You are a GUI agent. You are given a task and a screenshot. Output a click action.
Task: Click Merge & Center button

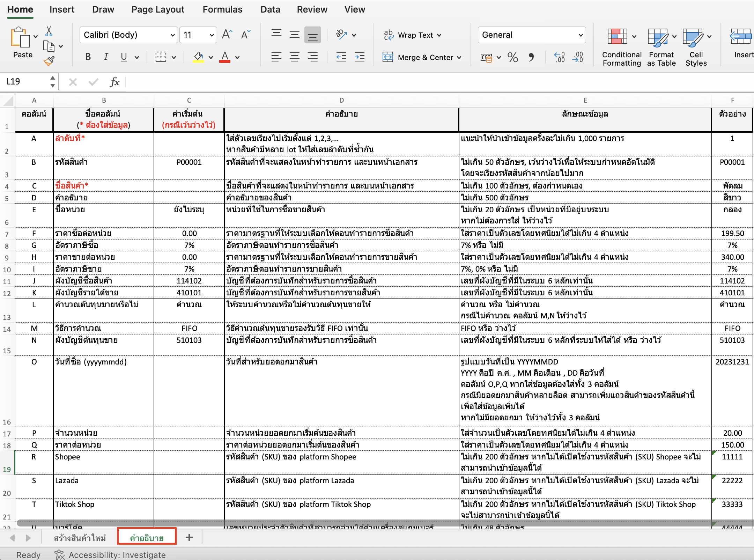418,57
